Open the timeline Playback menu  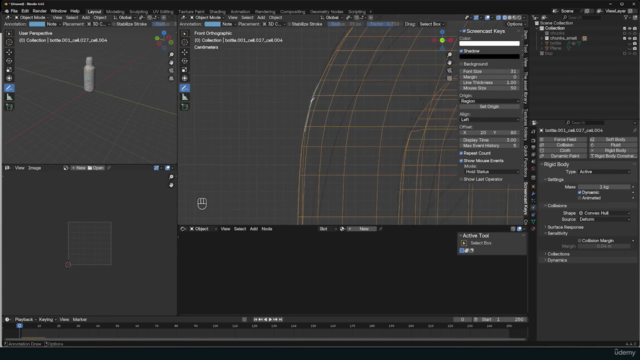point(24,320)
